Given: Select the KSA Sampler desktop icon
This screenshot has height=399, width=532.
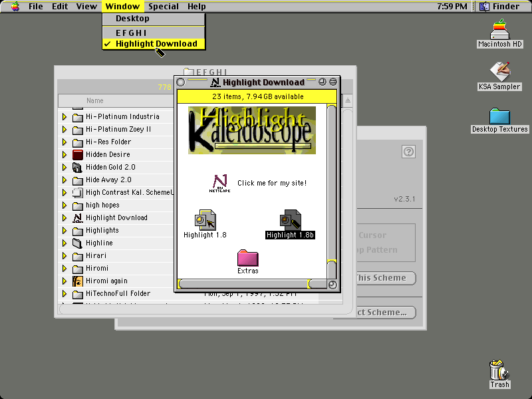Looking at the screenshot, I should click(x=499, y=72).
